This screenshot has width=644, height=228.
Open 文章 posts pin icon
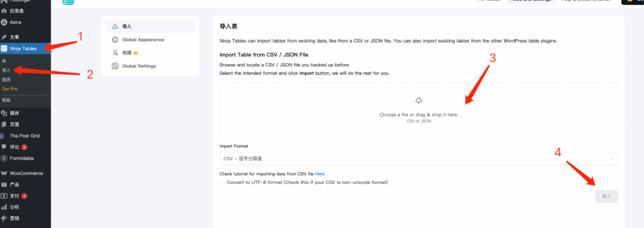click(x=4, y=37)
